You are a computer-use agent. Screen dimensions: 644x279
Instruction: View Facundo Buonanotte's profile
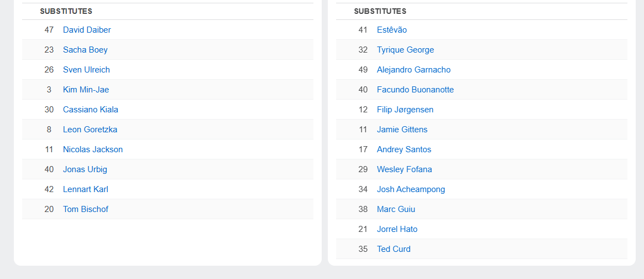point(415,90)
